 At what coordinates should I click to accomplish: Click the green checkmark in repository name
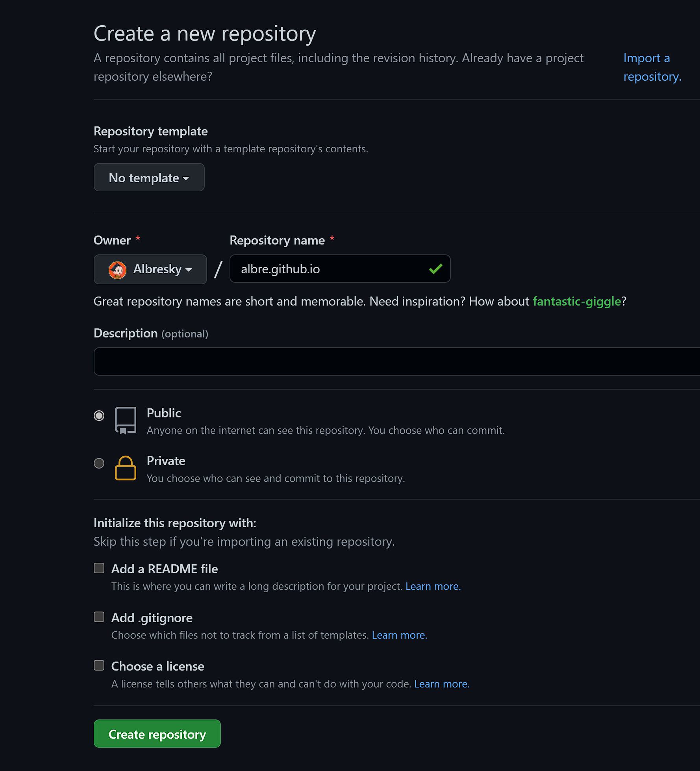click(435, 269)
